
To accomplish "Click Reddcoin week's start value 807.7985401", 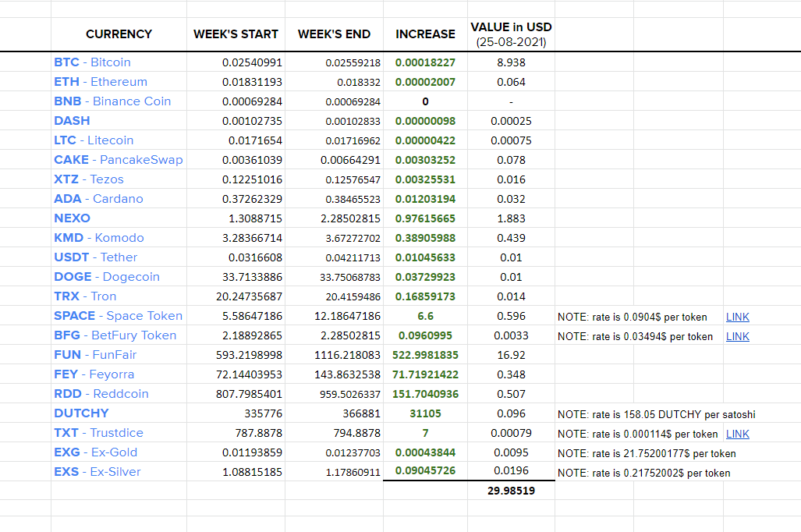I will 249,394.
